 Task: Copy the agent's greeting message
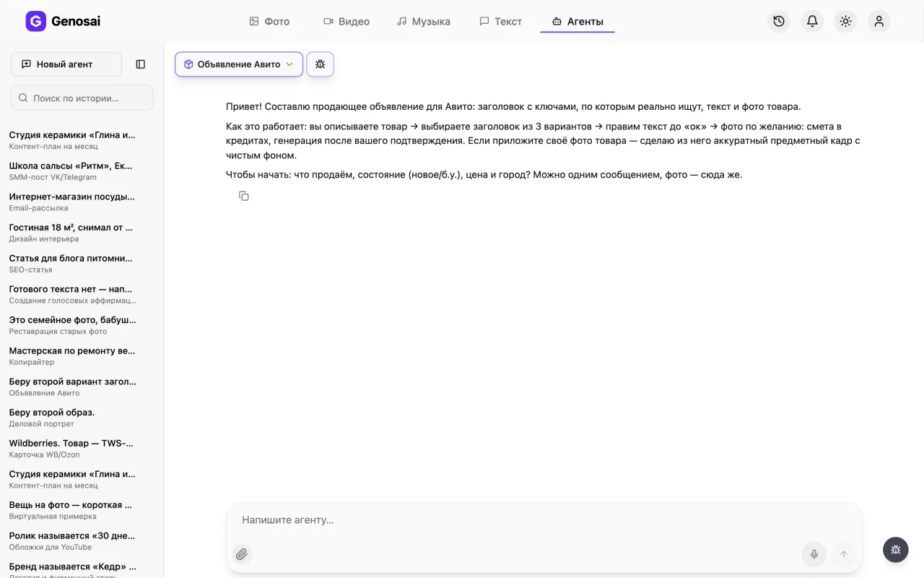244,196
